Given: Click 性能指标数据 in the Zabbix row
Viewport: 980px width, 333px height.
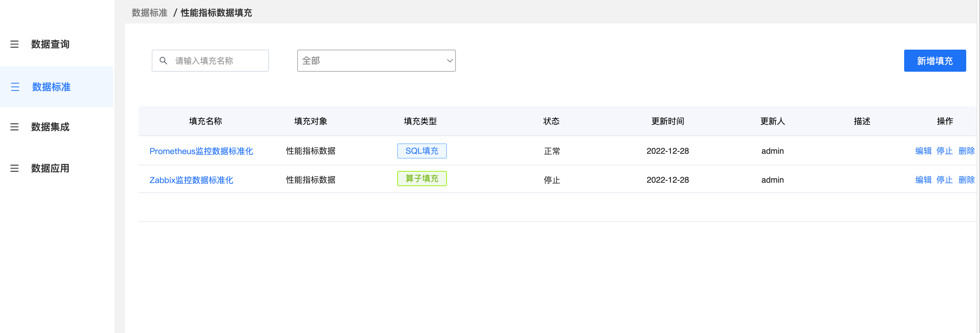Looking at the screenshot, I should pyautogui.click(x=310, y=180).
